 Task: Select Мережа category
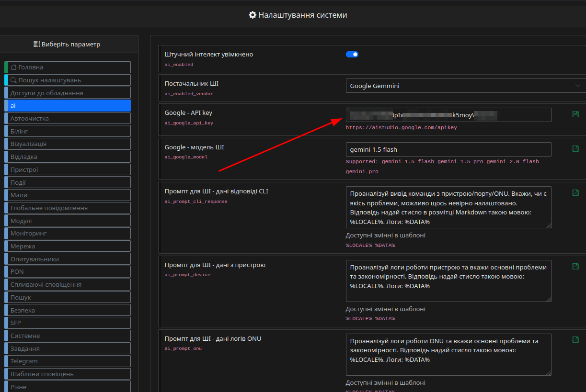[x=68, y=246]
